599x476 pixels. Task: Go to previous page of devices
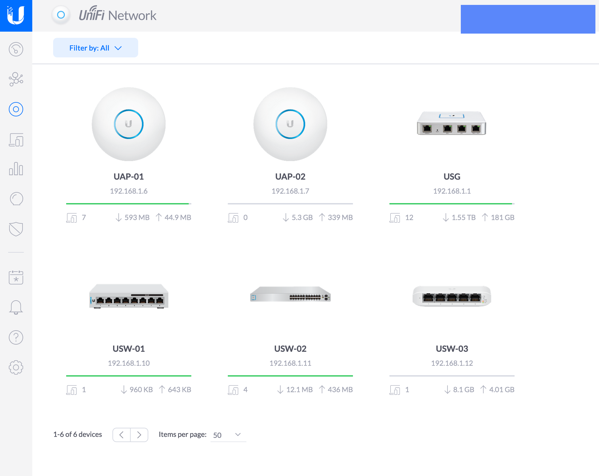point(121,435)
